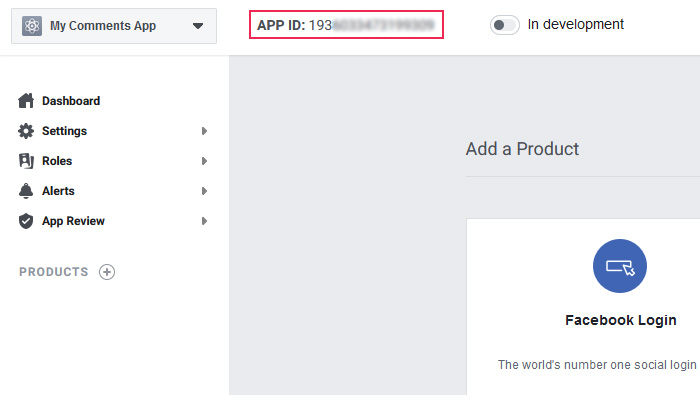Select the Roles menu label
This screenshot has height=395, width=700.
57,161
